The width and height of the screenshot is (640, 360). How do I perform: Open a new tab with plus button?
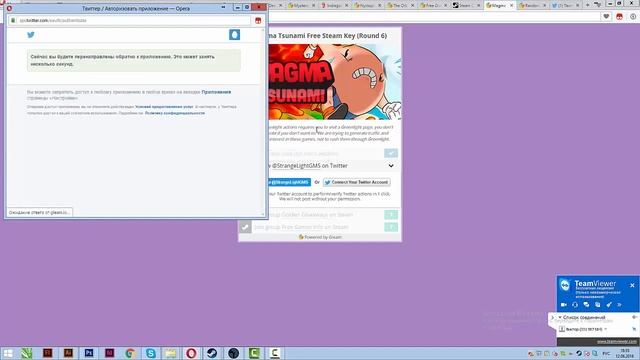tap(587, 5)
